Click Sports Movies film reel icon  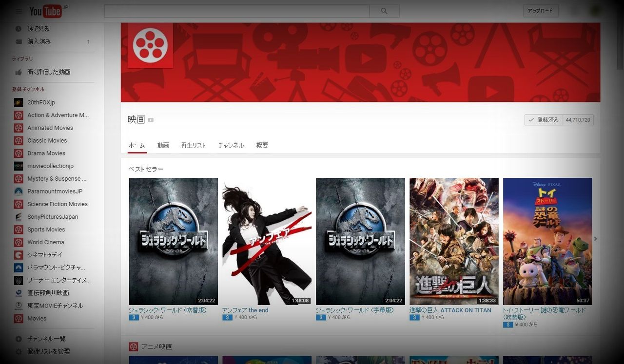click(x=19, y=229)
